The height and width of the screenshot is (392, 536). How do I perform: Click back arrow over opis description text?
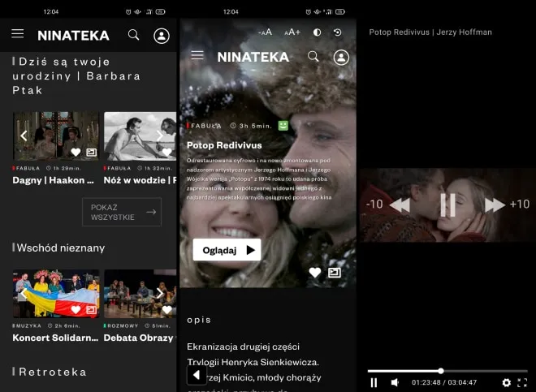pos(196,374)
